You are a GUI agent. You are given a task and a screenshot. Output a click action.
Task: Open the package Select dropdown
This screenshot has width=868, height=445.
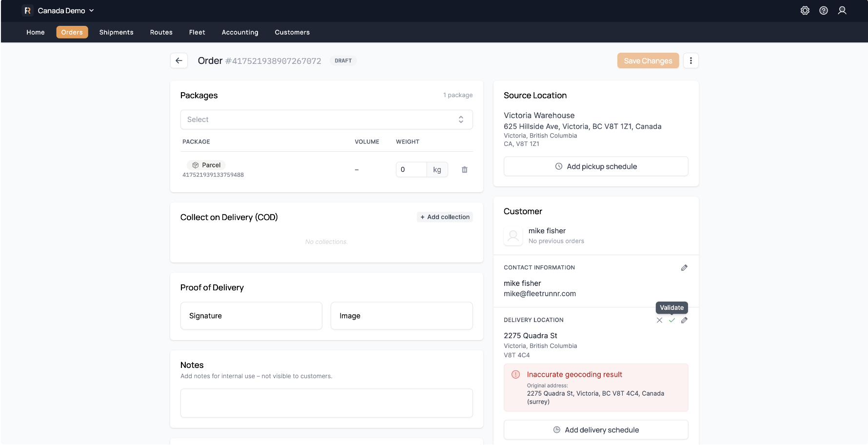coord(326,120)
